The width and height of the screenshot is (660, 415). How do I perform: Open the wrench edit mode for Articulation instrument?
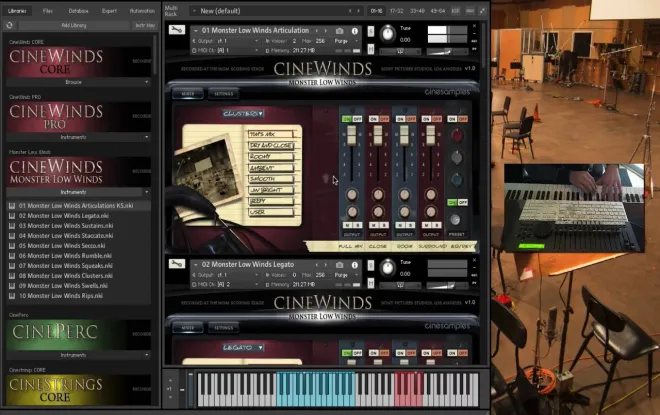click(x=177, y=30)
